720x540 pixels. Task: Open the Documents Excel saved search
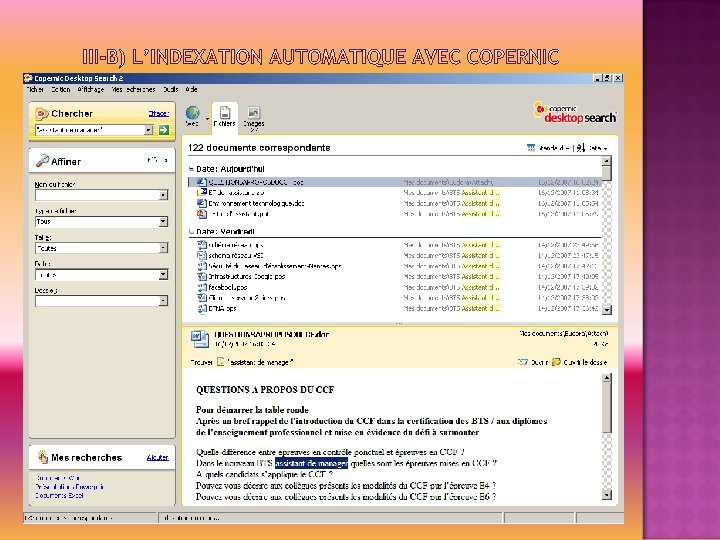[x=60, y=495]
